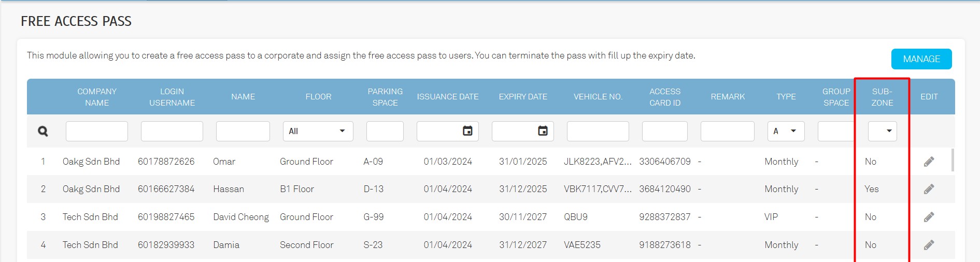The image size is (980, 262).
Task: Edit David Cheong's pass with pencil icon
Action: click(929, 217)
